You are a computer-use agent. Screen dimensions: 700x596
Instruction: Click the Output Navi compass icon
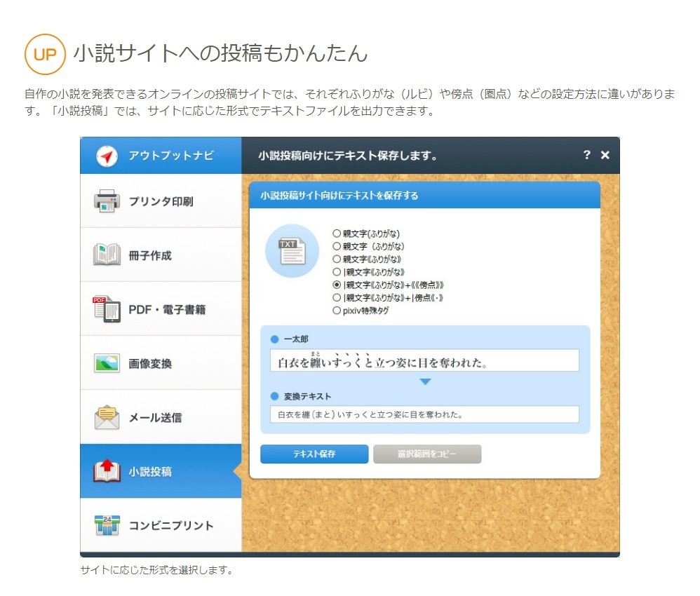pyautogui.click(x=107, y=156)
